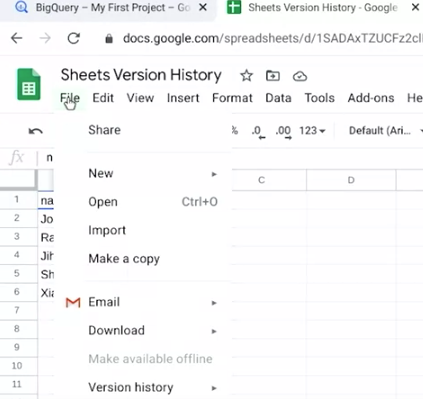
Task: Increase decimal places in toolbar
Action: [x=283, y=131]
